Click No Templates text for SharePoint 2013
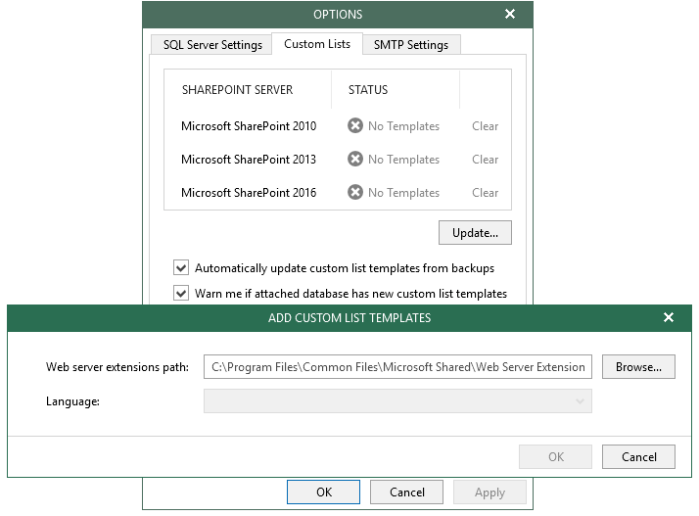699x516 pixels. coord(403,159)
